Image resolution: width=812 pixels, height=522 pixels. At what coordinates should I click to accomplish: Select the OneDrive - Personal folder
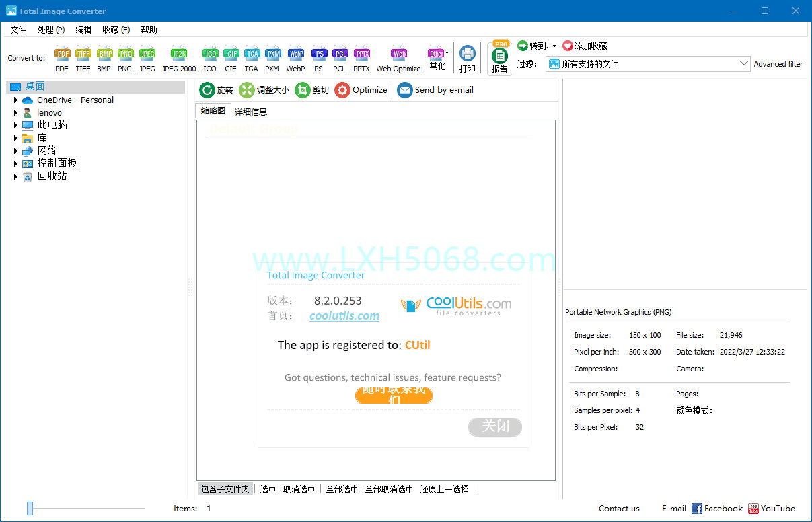[75, 100]
